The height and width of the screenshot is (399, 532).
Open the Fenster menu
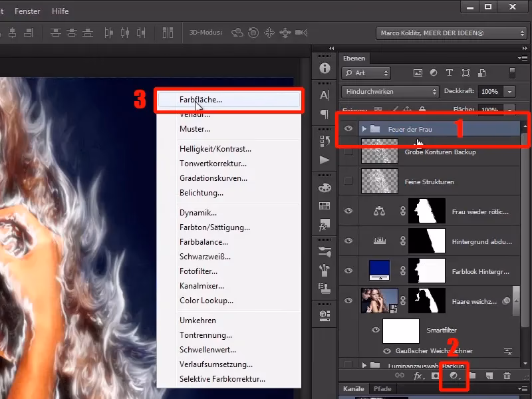point(27,11)
